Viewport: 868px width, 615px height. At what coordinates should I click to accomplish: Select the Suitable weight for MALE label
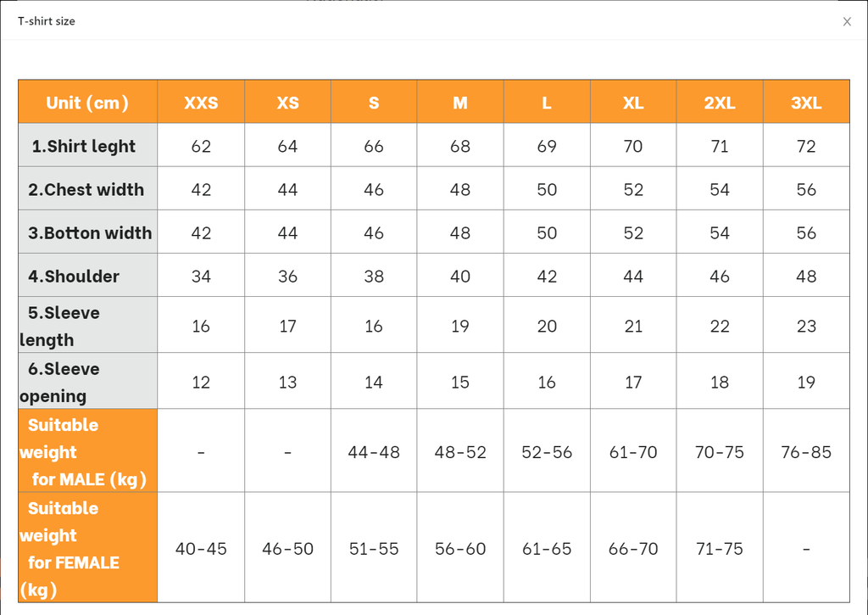pos(83,451)
